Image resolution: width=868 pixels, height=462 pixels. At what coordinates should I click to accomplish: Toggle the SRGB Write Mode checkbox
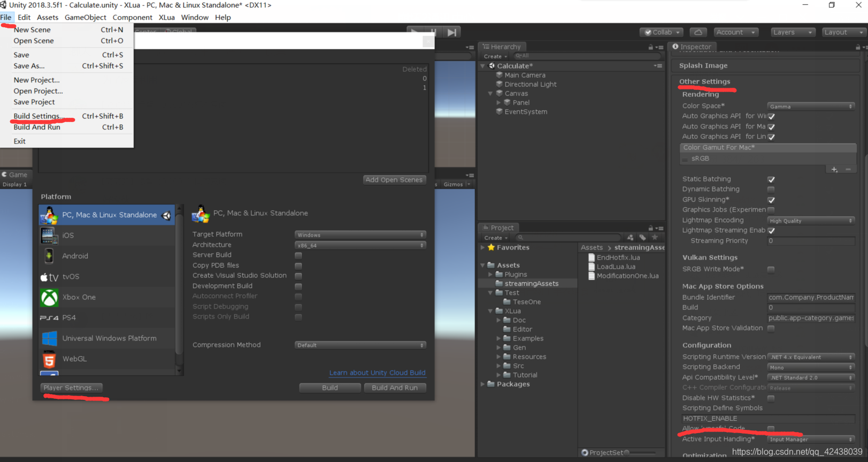point(771,269)
